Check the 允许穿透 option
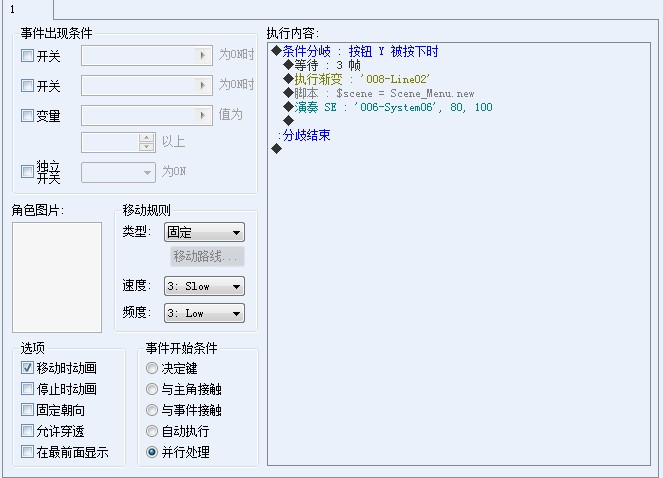Screen dimensions: 663x478 [27, 431]
